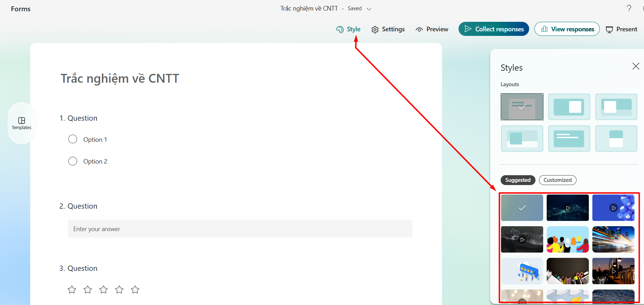The width and height of the screenshot is (644, 305).
Task: Select the first star rating
Action: pyautogui.click(x=72, y=290)
